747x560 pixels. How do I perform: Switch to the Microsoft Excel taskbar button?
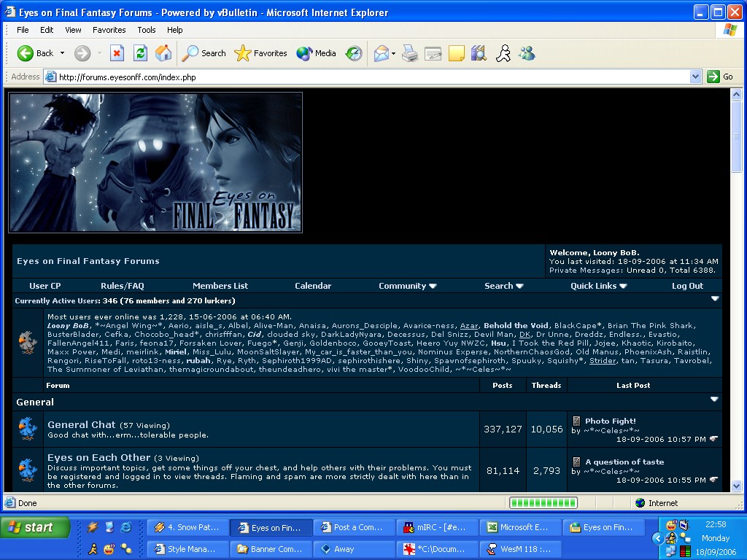coord(520,527)
